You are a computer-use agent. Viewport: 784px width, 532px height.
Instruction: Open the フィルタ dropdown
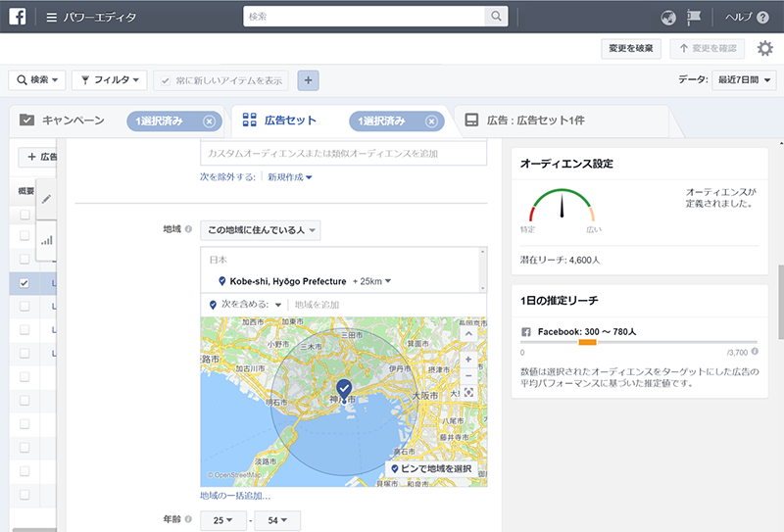tap(110, 80)
